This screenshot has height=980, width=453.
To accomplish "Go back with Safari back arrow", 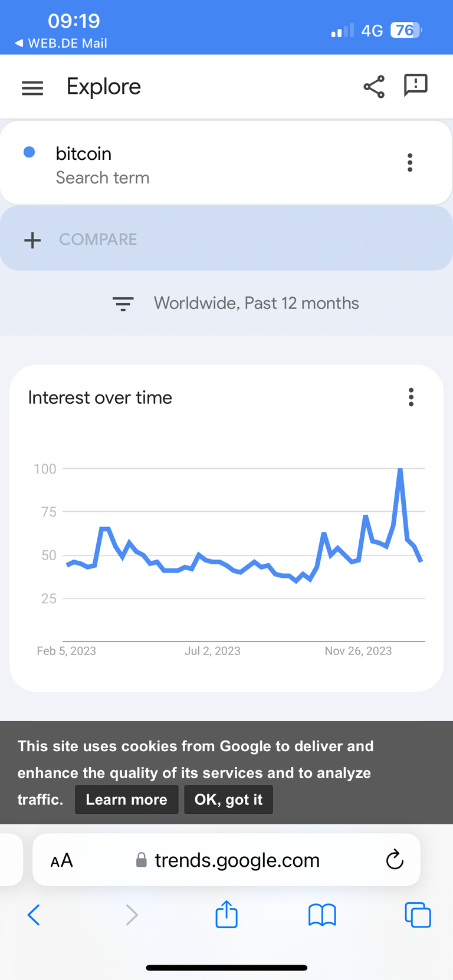I will [x=34, y=915].
